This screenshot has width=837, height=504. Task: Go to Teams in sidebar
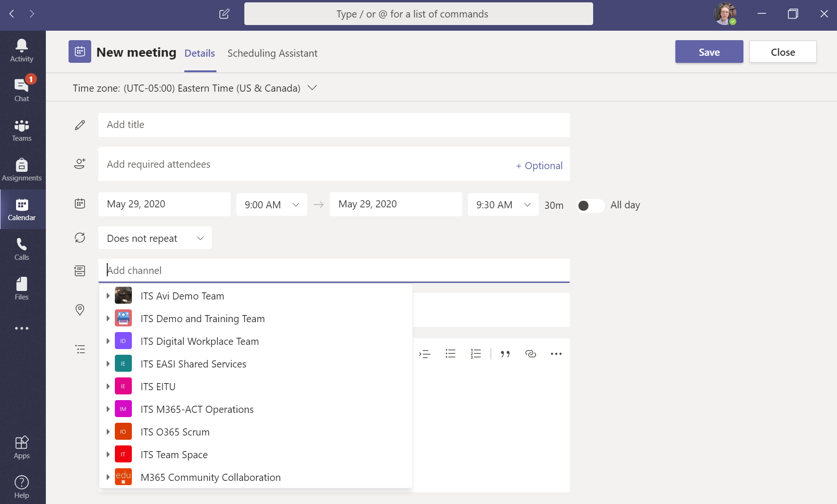click(x=22, y=130)
